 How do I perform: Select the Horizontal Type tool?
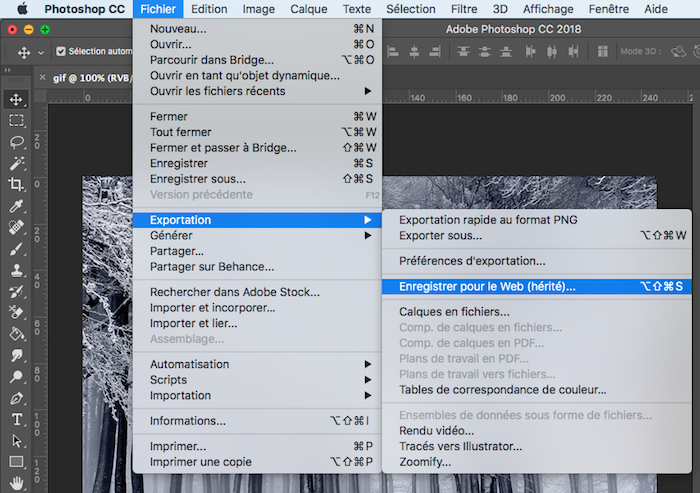click(x=17, y=419)
